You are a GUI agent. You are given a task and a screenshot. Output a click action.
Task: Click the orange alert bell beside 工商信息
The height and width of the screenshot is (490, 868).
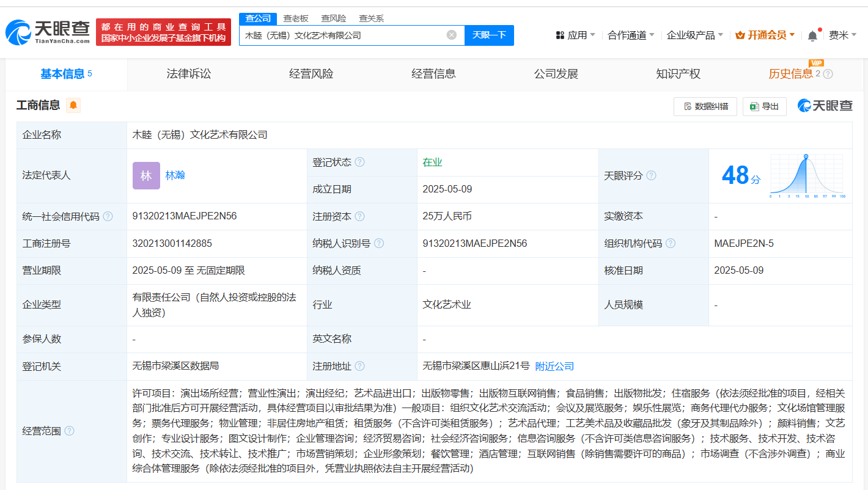tap(73, 105)
